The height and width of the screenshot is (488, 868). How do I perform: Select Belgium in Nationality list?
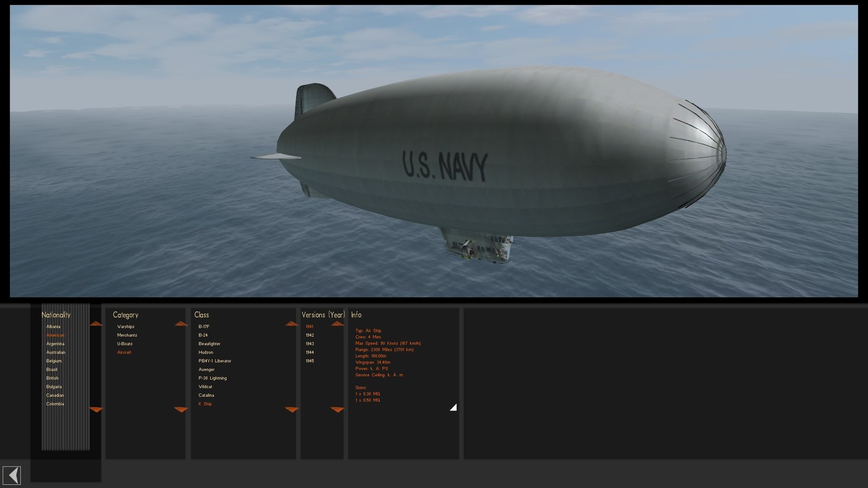click(54, 361)
